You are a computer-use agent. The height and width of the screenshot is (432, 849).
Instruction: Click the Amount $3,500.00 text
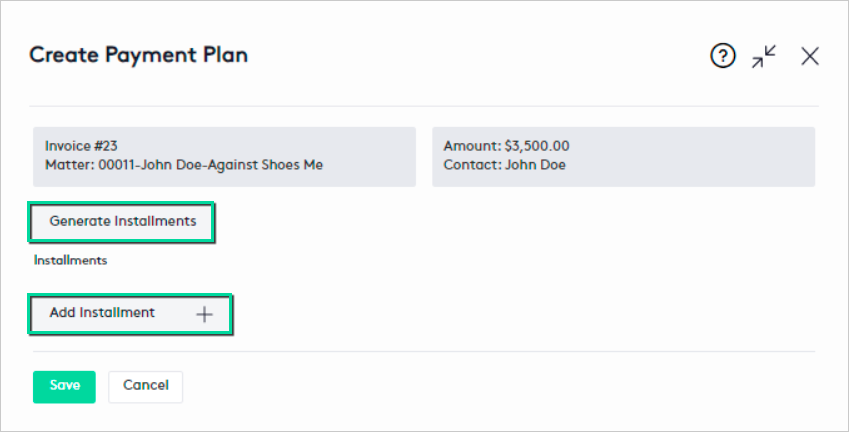pos(506,146)
